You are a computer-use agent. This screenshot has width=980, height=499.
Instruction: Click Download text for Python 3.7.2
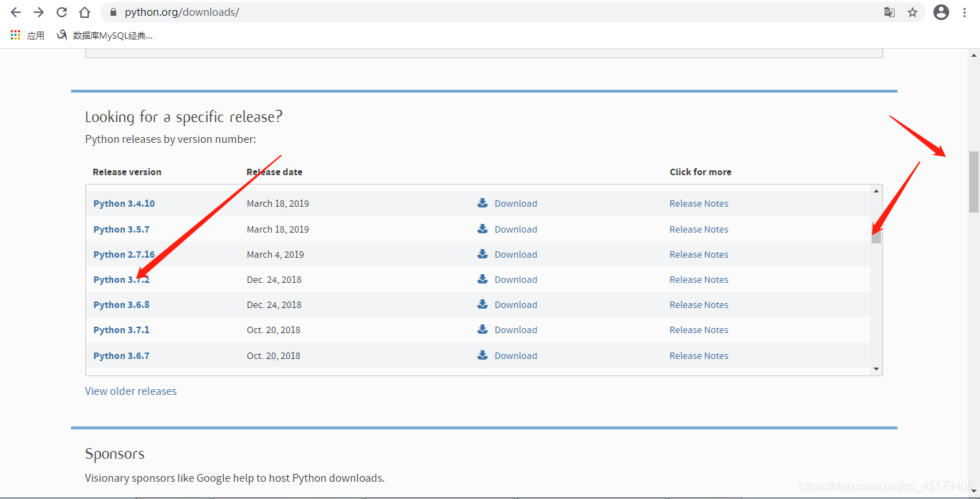[x=516, y=280]
